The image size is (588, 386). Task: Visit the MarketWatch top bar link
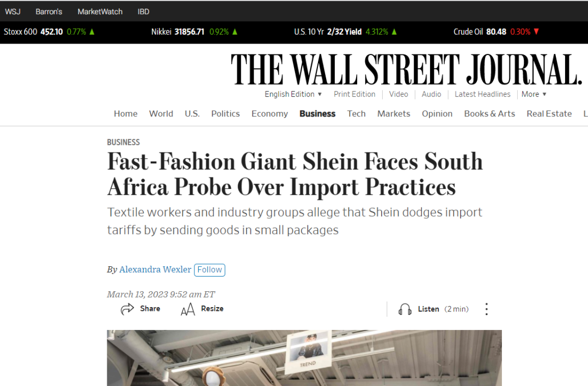[100, 11]
